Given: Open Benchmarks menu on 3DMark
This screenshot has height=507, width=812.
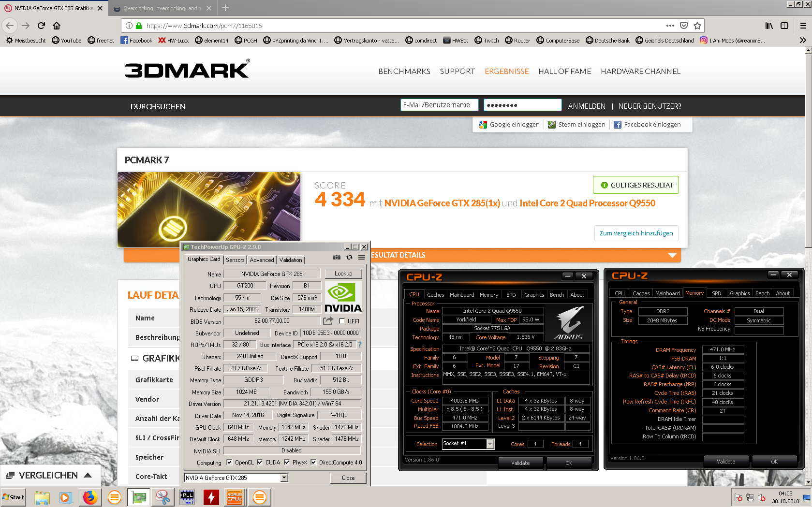Looking at the screenshot, I should [404, 72].
